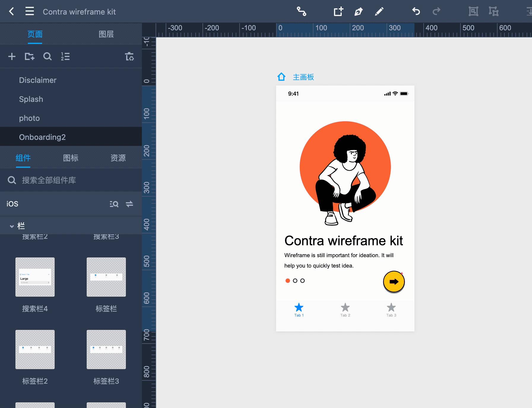
Task: Select the 标签栏 component thumbnail
Action: click(106, 277)
